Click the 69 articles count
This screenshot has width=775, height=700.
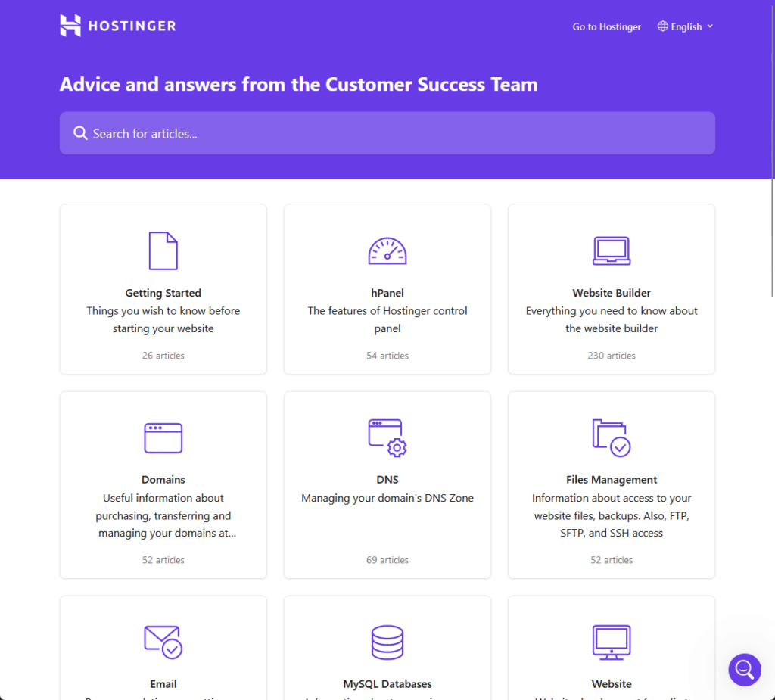click(x=387, y=559)
